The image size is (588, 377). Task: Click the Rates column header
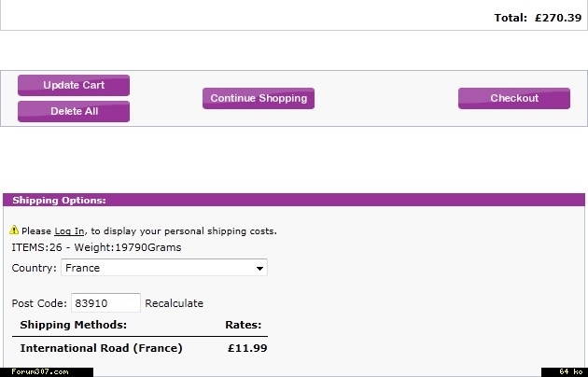point(244,325)
